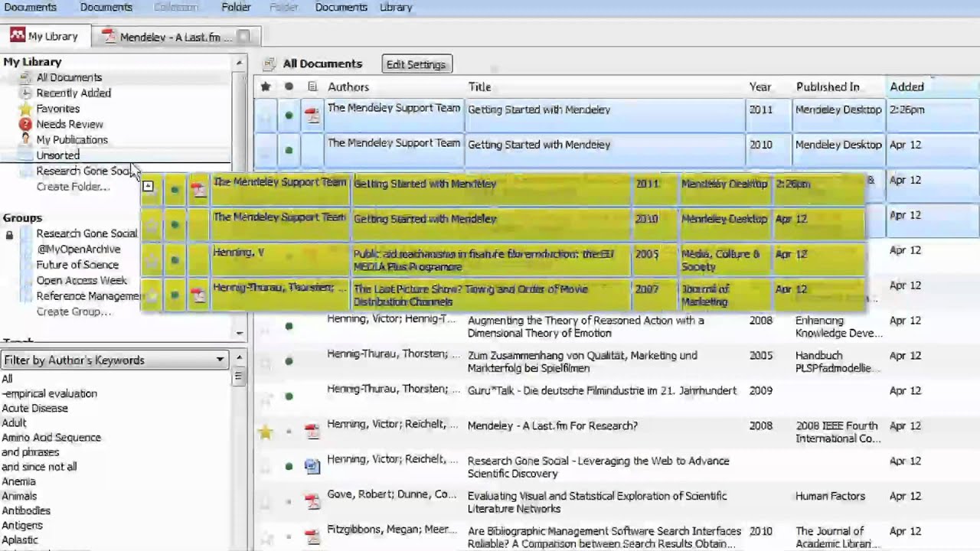Open PDF icon of Gove, Robert row
Image resolution: width=980 pixels, height=551 pixels.
[x=312, y=502]
